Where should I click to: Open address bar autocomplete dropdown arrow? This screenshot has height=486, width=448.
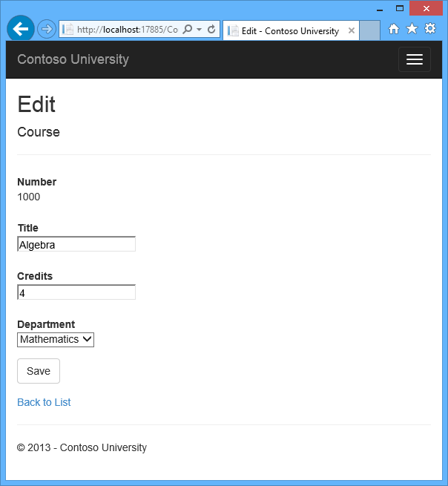(x=199, y=30)
